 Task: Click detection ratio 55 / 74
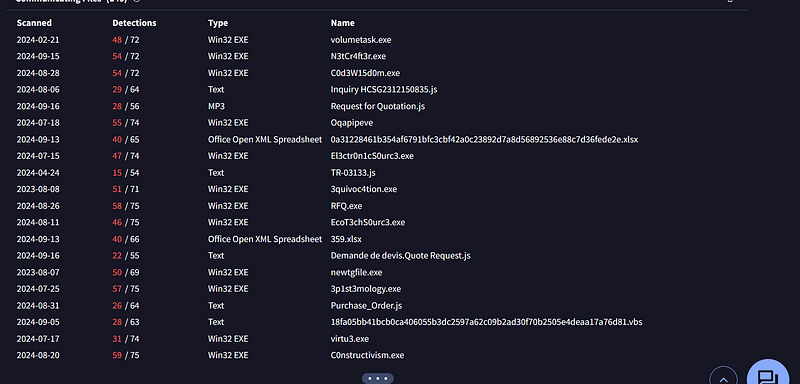[x=126, y=123]
